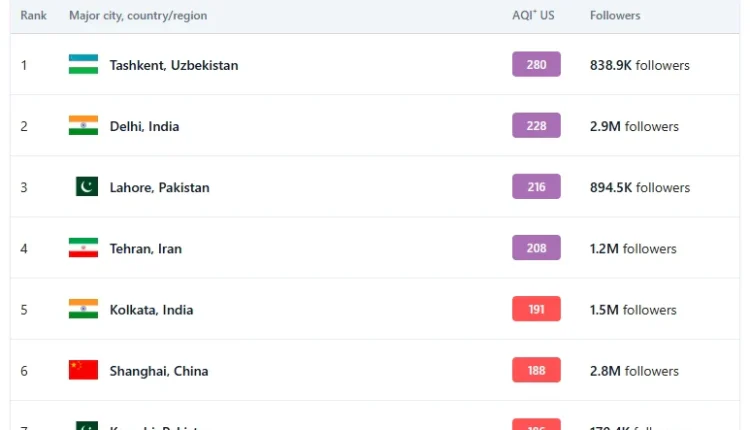
Task: Open Tehran, Iran air quality page
Action: click(x=145, y=248)
